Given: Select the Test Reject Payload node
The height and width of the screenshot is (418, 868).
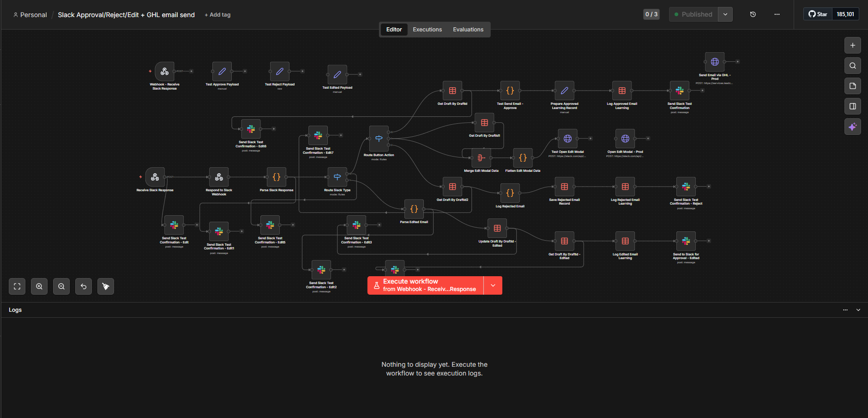Looking at the screenshot, I should pos(280,72).
